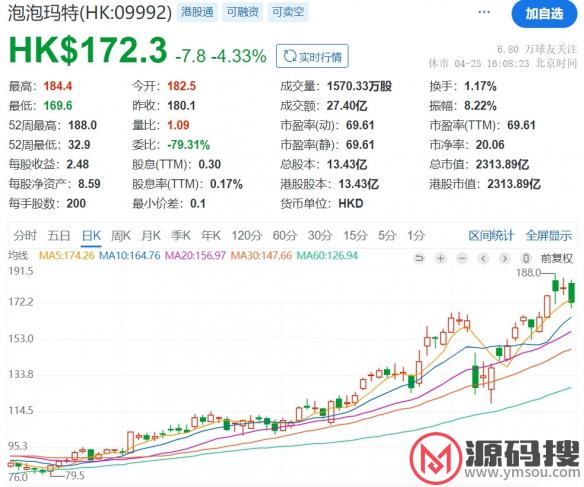This screenshot has width=584, height=487.
Task: Switch to the 60分 interval tab
Action: 285,235
